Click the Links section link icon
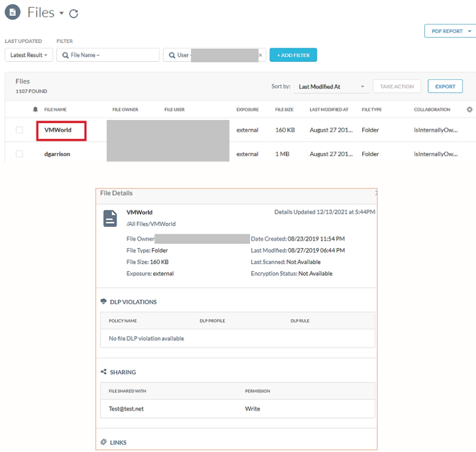Viewport: 476px width, 452px height. [104, 442]
